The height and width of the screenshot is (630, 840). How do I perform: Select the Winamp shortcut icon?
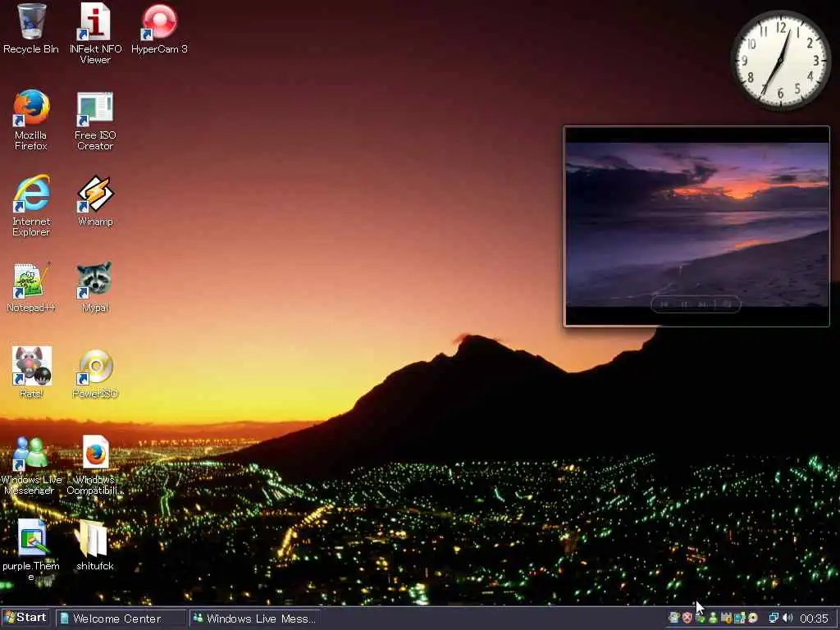(x=95, y=202)
